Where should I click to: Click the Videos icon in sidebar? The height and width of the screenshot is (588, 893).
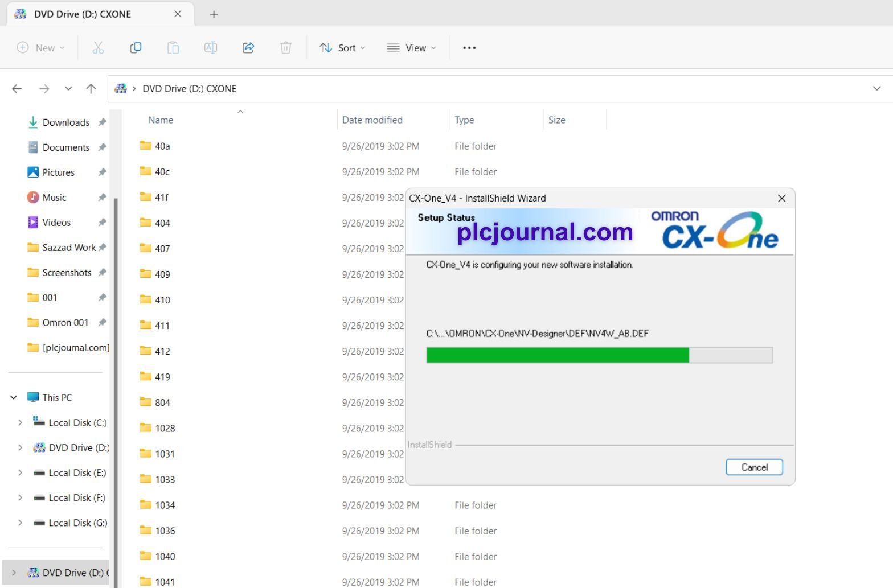[x=33, y=222]
